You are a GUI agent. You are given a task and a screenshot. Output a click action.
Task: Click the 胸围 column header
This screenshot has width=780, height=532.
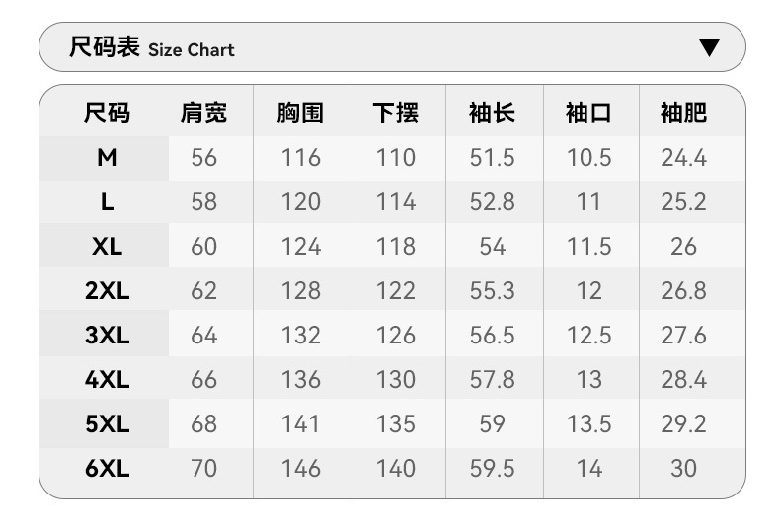click(x=300, y=114)
